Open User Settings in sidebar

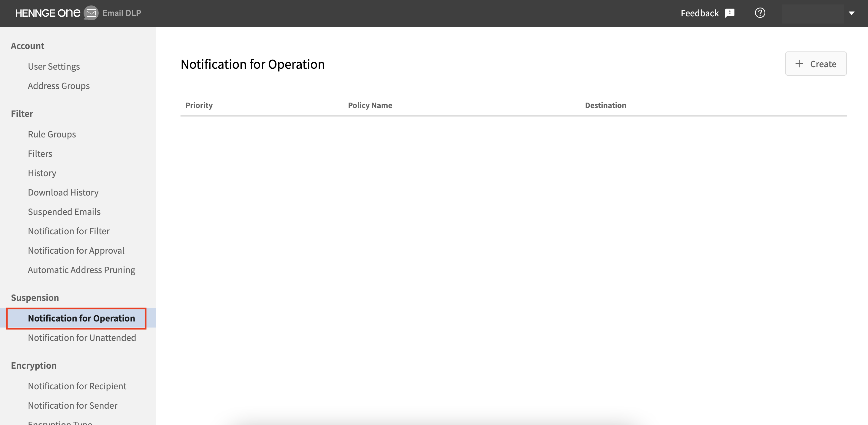[54, 66]
